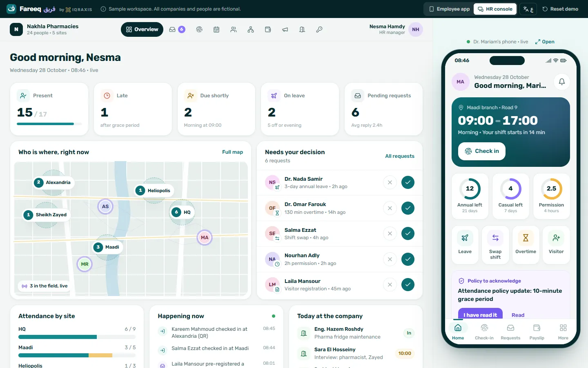Switch to Employee app view
This screenshot has height=368, width=588.
[449, 9]
